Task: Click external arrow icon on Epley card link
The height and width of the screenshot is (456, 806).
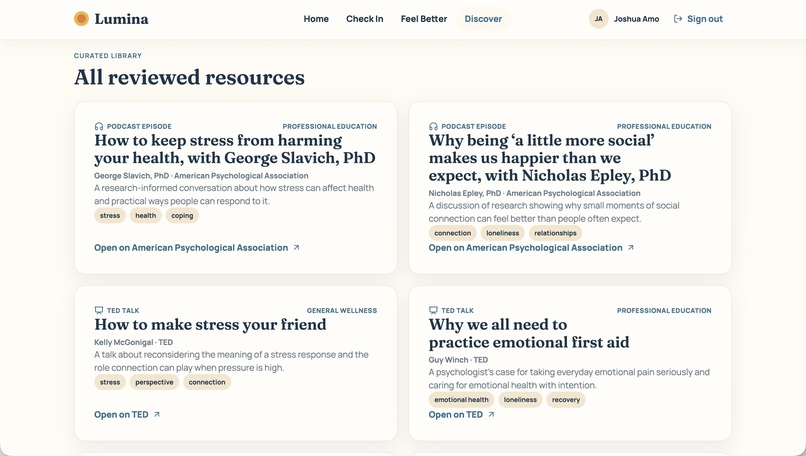Action: (x=631, y=248)
